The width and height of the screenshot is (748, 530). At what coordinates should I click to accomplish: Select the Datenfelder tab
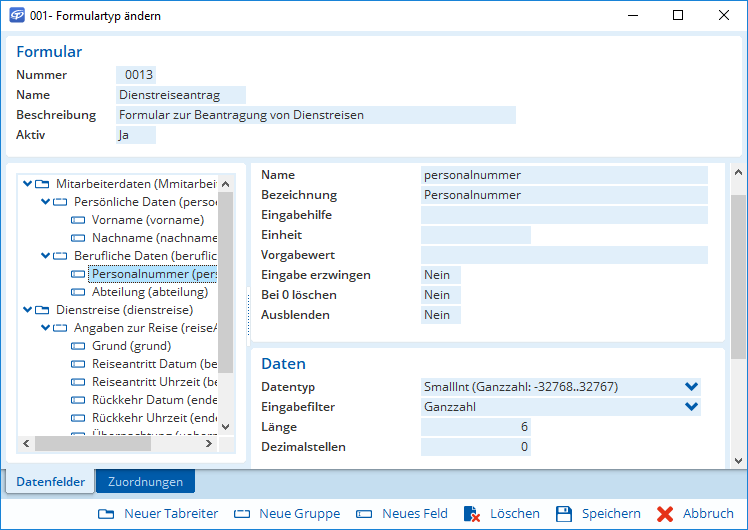point(50,482)
